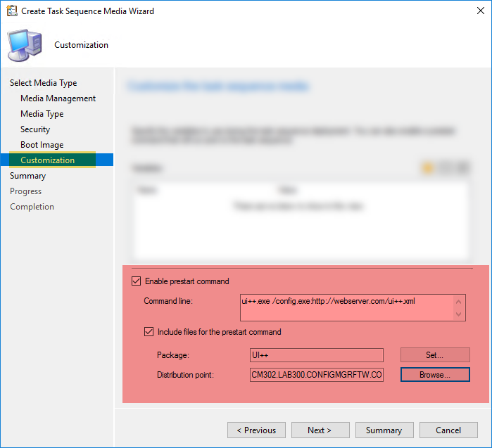Viewport: 492px width, 448px height.
Task: Close the Create Task Sequence Media Wizard
Action: (x=481, y=11)
